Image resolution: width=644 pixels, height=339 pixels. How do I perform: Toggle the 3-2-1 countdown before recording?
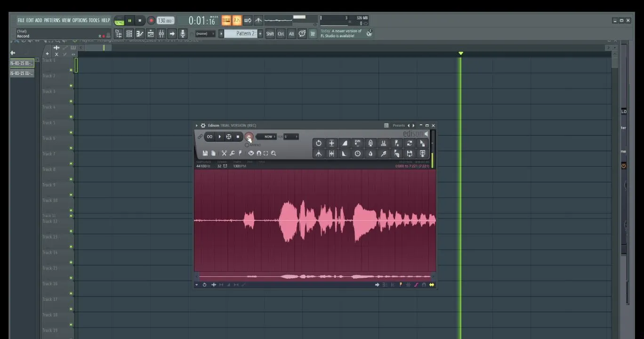[237, 20]
